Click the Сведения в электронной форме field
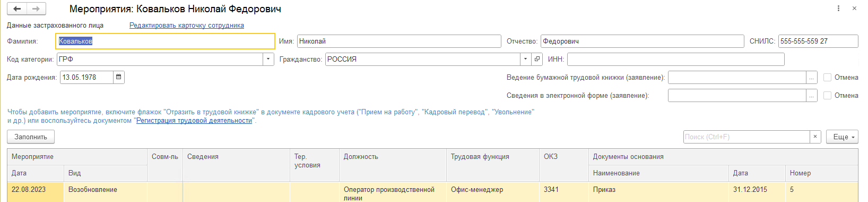 coord(737,96)
